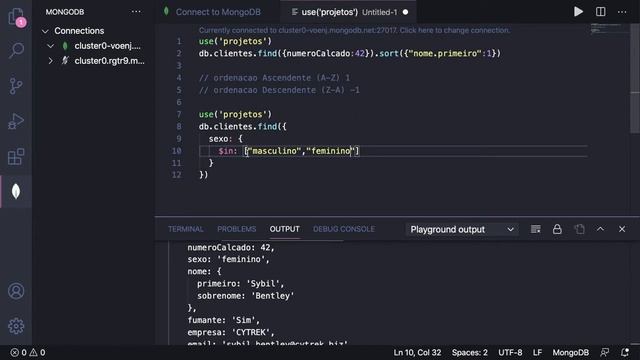Click the disconnected cluster0.rgtr9 connection icon
640x360 pixels.
65,61
